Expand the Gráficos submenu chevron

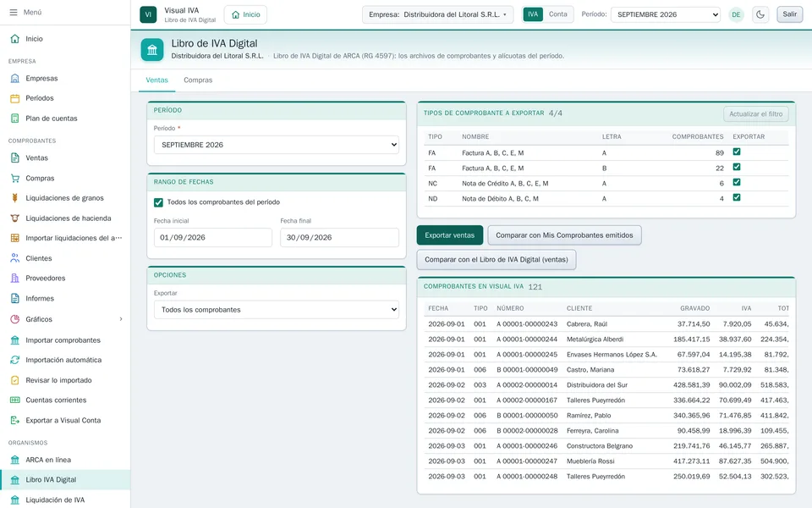121,319
